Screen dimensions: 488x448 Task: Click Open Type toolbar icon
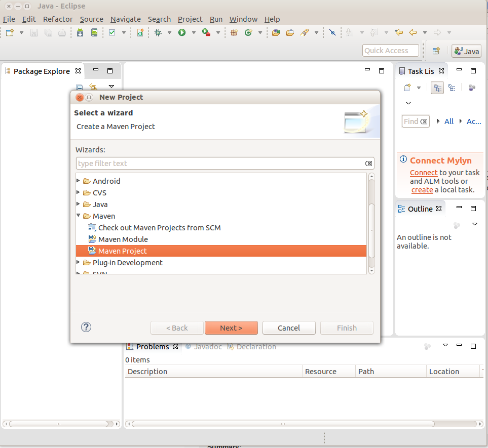[276, 32]
